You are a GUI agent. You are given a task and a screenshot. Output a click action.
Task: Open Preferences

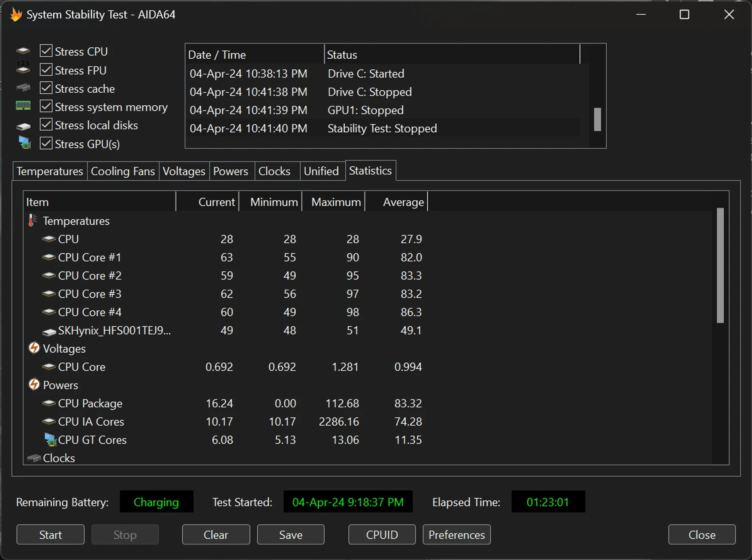(457, 535)
